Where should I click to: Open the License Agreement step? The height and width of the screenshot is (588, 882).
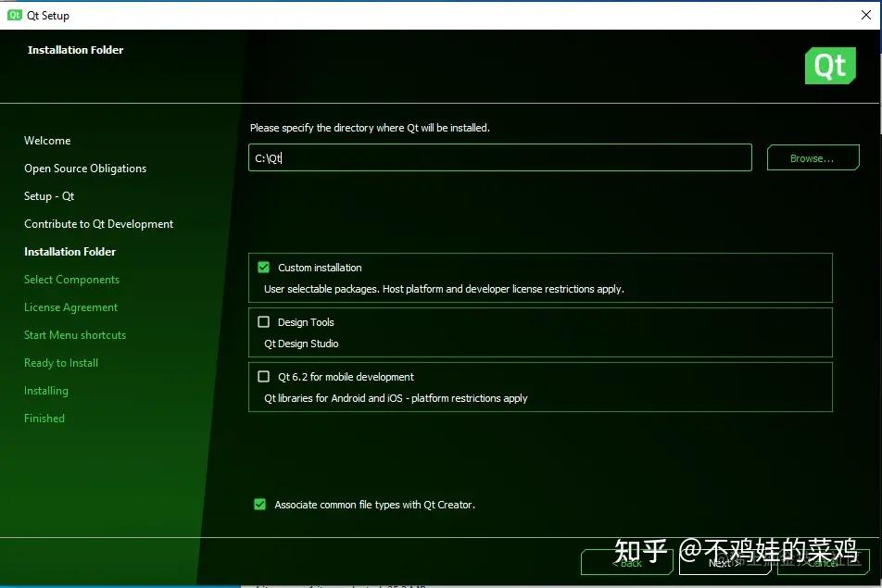point(69,307)
